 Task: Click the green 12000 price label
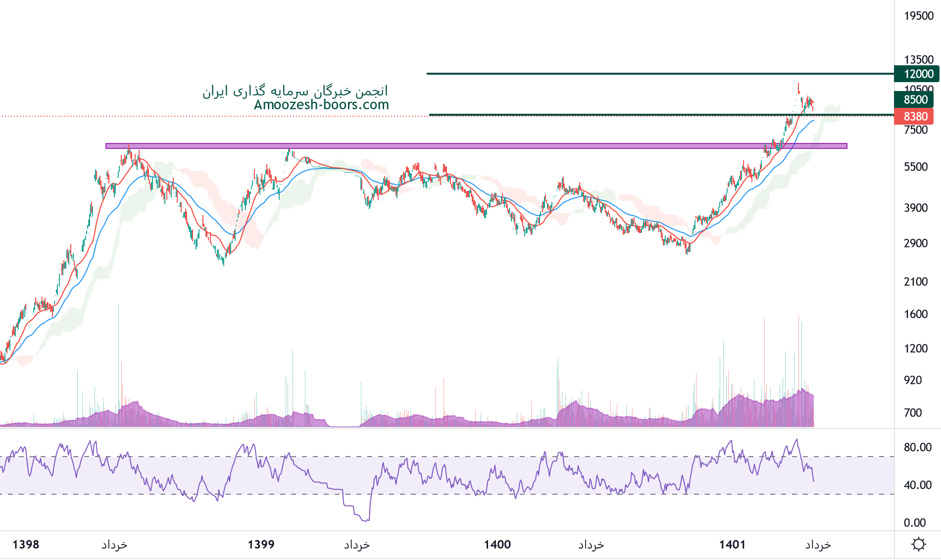tap(918, 74)
